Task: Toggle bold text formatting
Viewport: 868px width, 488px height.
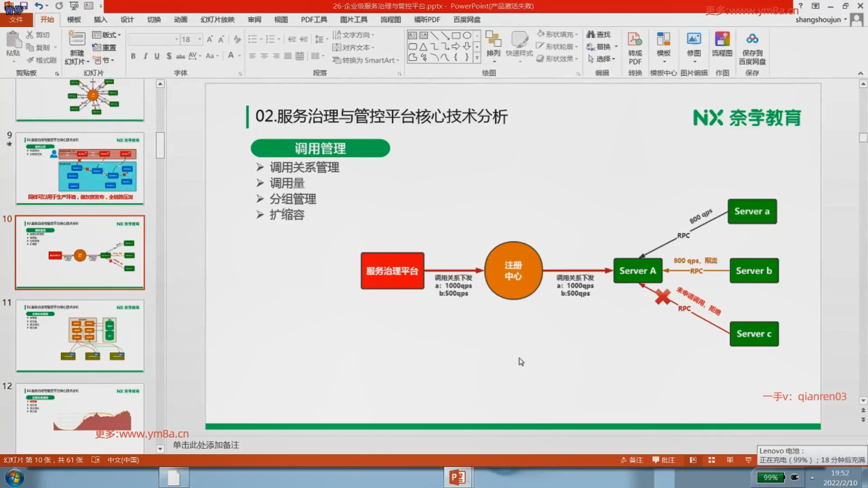Action: [133, 56]
